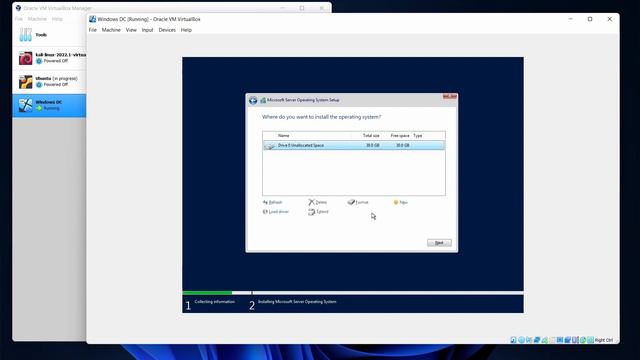Maximize the Windows DC VirtualBox window
640x360 pixels.
click(x=590, y=19)
